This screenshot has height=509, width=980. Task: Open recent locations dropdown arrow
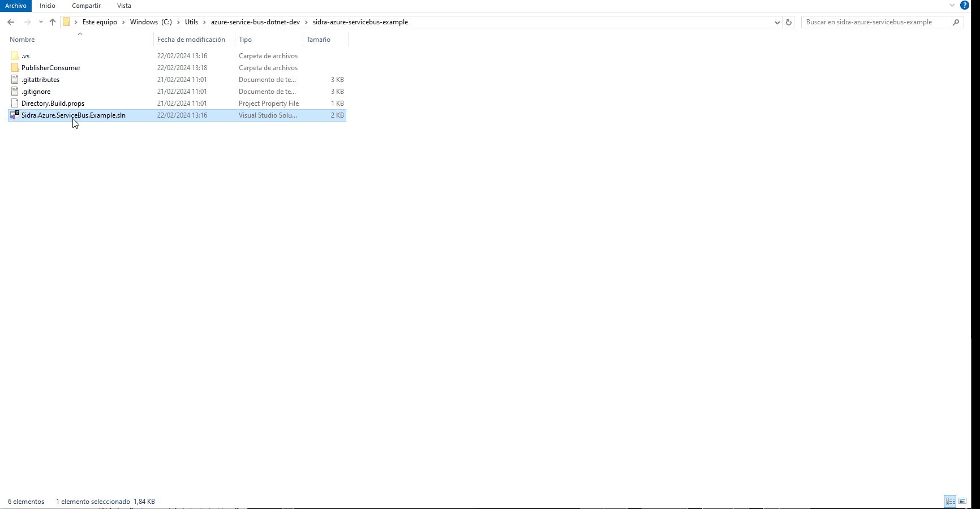click(41, 22)
